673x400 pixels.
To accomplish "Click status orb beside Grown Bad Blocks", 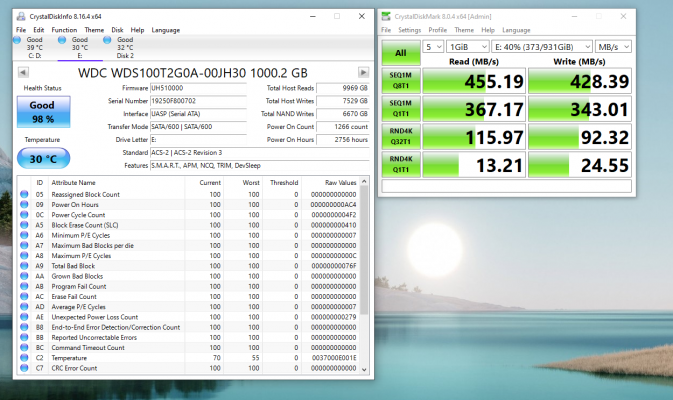I will [x=24, y=276].
